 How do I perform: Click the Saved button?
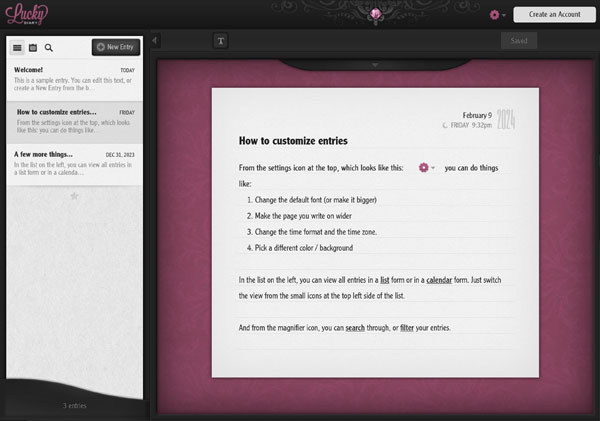pos(518,41)
